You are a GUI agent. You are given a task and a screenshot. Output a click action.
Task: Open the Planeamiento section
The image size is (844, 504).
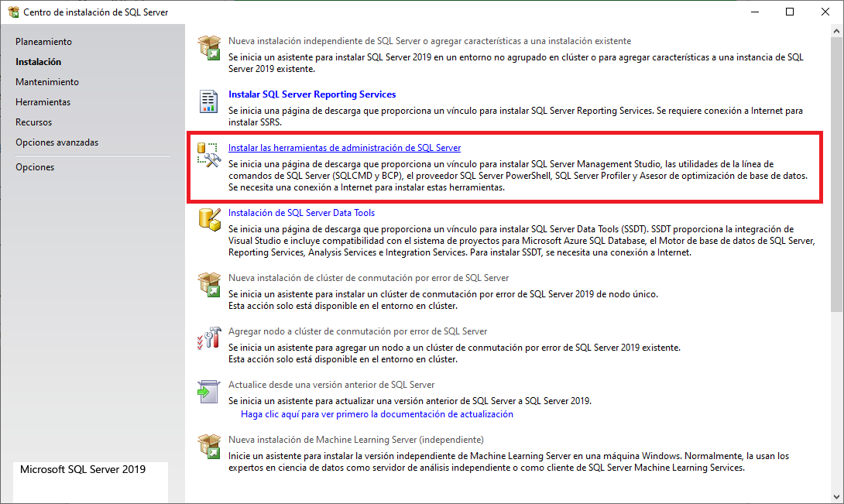point(43,42)
